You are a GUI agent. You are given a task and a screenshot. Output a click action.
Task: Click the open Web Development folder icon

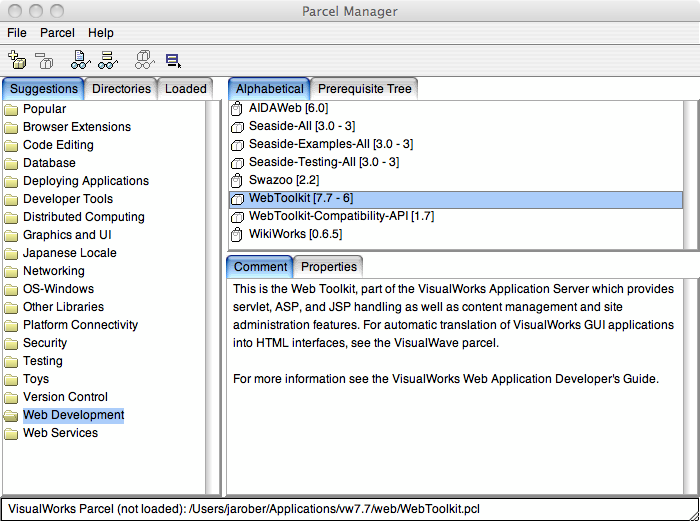coord(11,416)
